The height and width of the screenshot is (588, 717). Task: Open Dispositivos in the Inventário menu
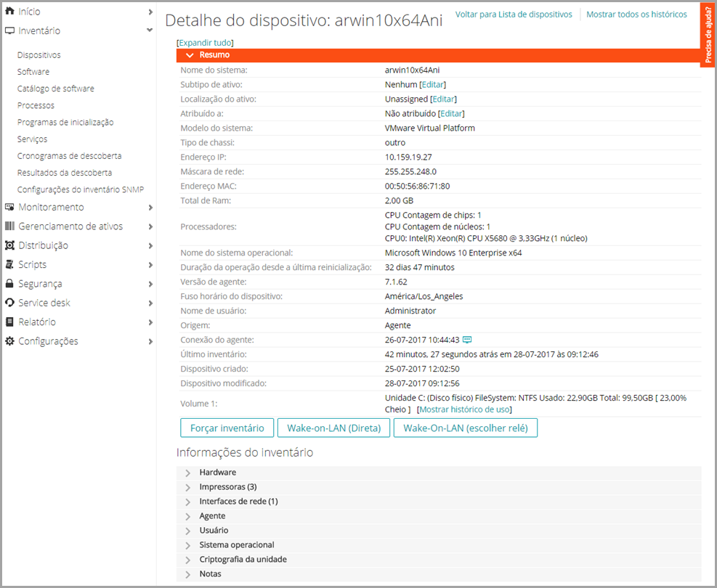[39, 55]
